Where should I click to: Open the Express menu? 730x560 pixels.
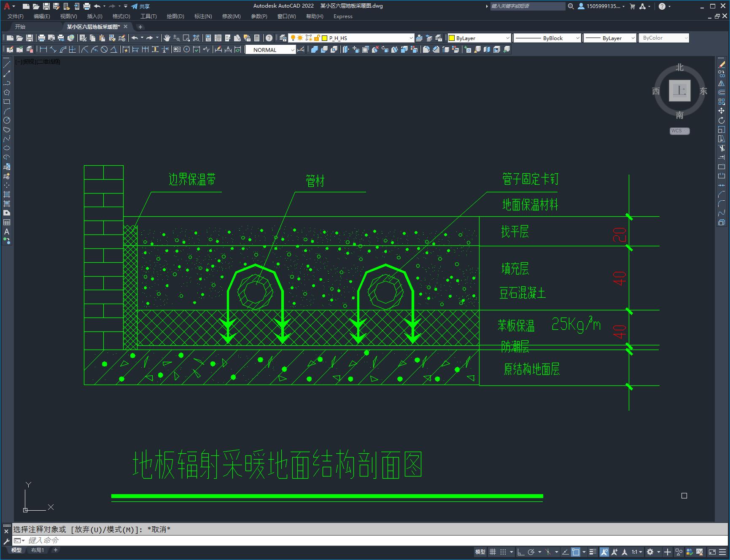click(x=343, y=16)
